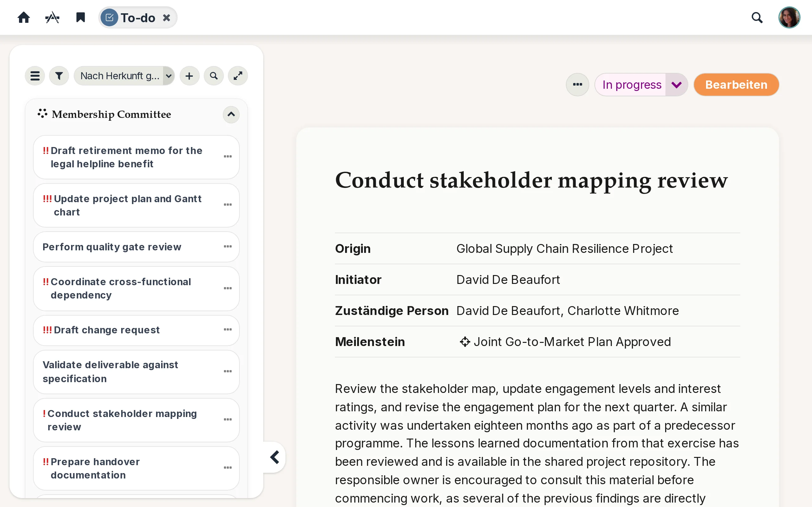Screen dimensions: 812x507
Task: Go to the home icon
Action: [x=23, y=17]
